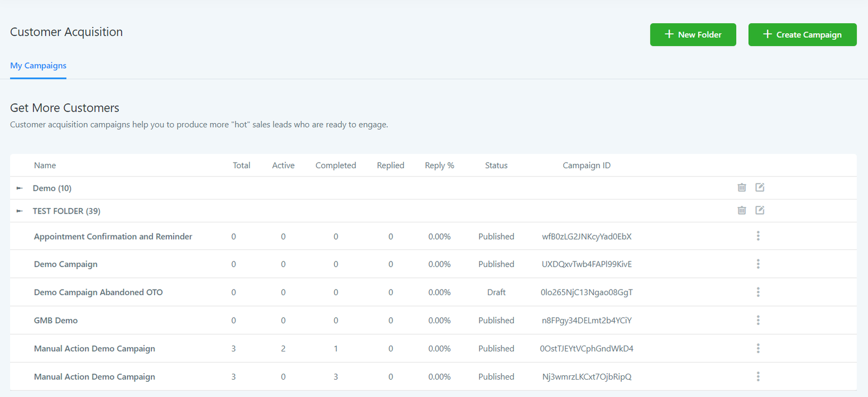Switch to My Campaigns tab
The image size is (868, 397).
tap(38, 66)
